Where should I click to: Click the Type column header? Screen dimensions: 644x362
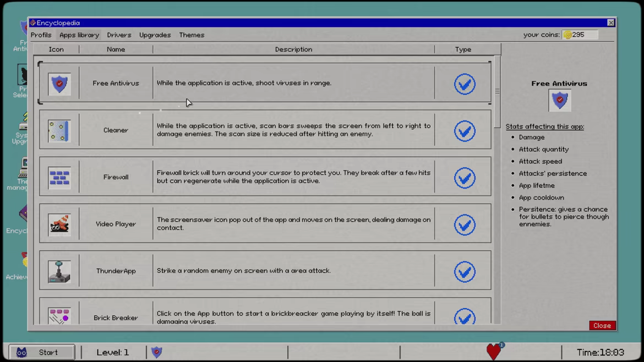tap(463, 50)
